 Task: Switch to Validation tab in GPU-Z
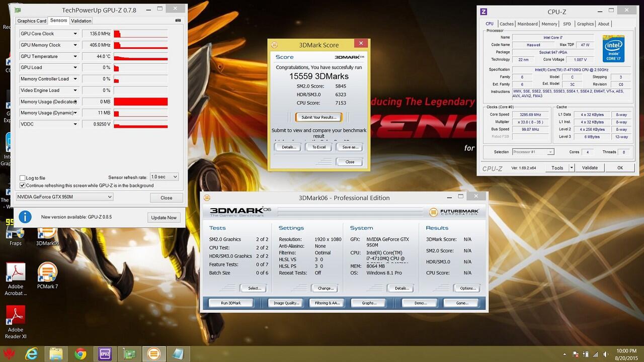coord(81,21)
